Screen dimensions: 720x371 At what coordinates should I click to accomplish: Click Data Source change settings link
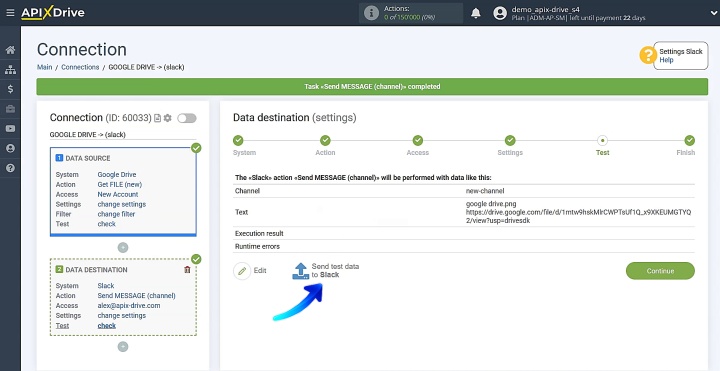coord(122,204)
